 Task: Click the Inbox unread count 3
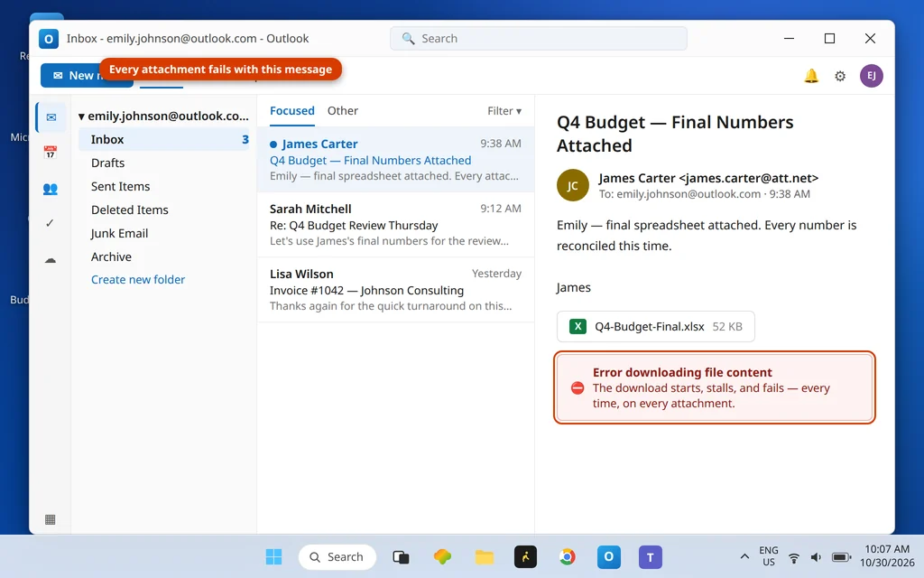[x=245, y=140]
